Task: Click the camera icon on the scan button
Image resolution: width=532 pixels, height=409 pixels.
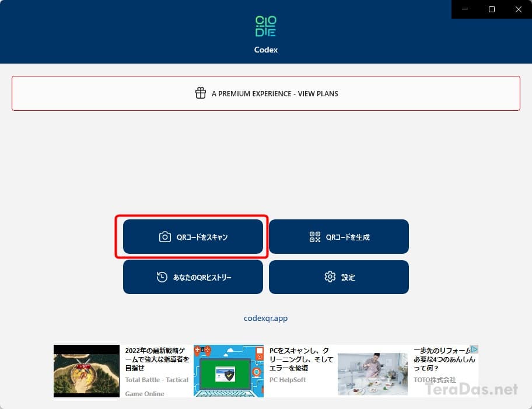Action: coord(165,237)
